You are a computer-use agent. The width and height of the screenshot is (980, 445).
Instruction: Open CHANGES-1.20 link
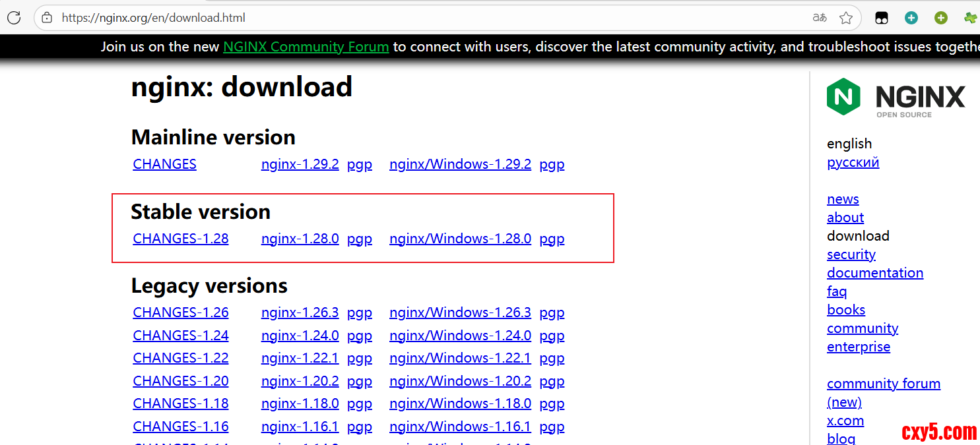click(x=181, y=381)
